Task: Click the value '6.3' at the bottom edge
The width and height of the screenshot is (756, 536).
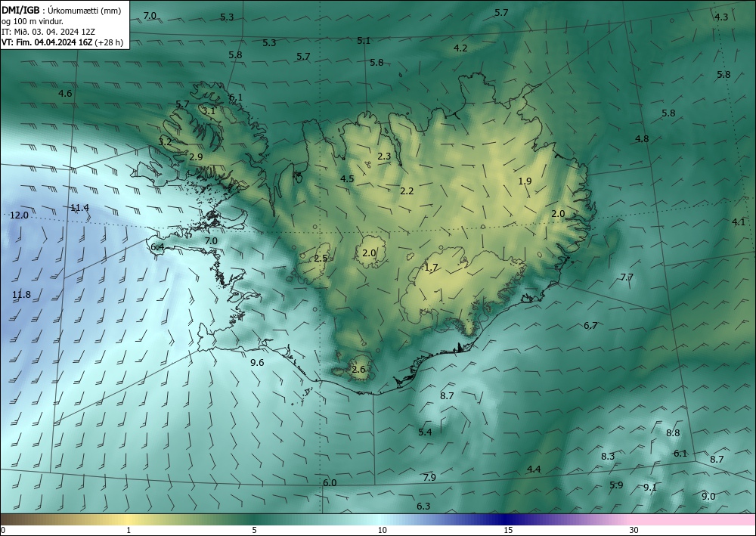Action: point(423,506)
